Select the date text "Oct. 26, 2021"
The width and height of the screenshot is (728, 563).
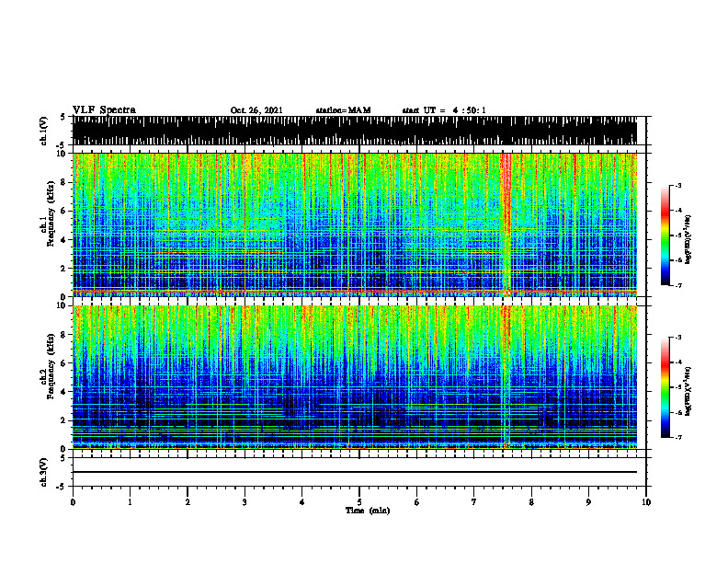(x=256, y=110)
